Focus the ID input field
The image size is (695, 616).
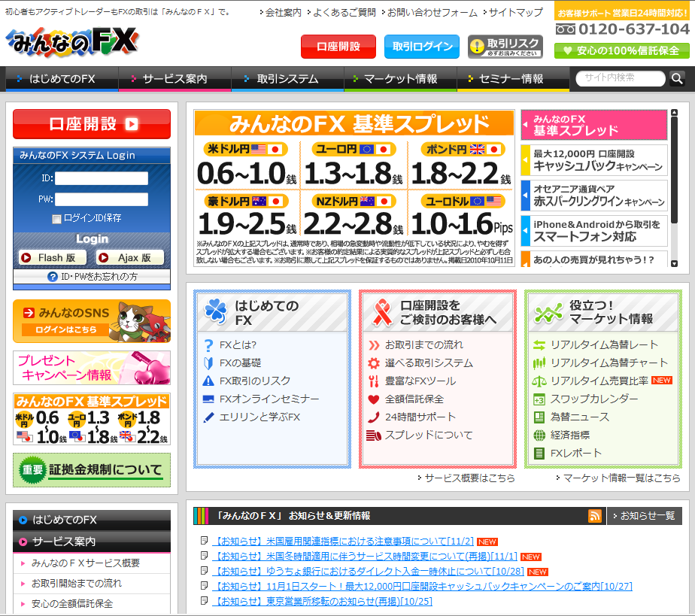tap(102, 178)
